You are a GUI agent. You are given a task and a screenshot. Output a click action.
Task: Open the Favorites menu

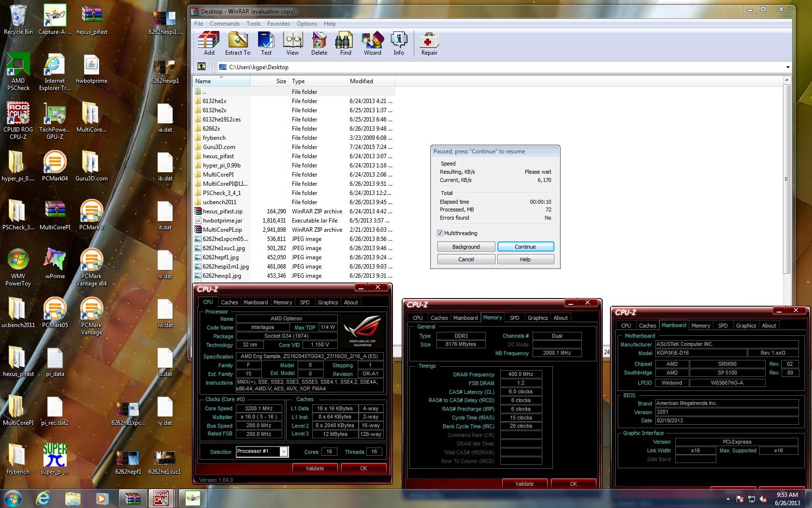pyautogui.click(x=278, y=23)
